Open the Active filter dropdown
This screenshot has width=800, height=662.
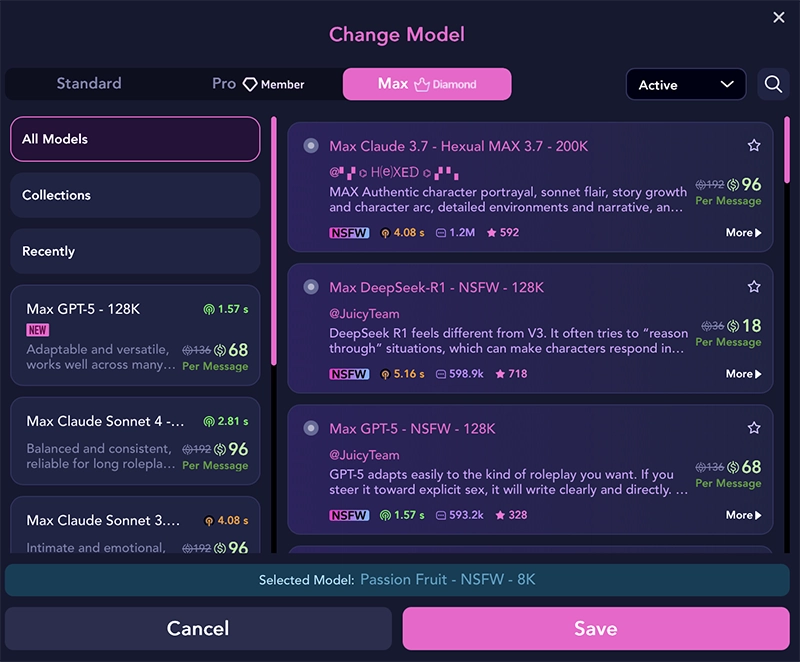click(686, 84)
